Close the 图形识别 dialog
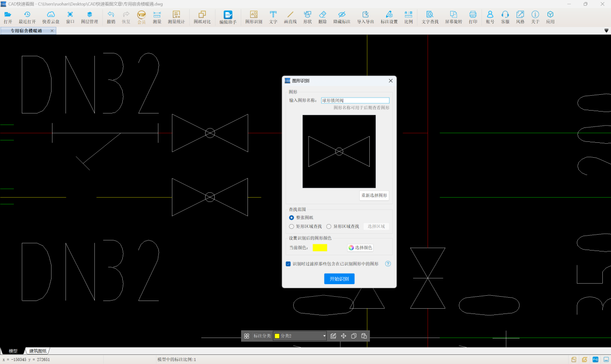Screen dimensions: 611x364 (390, 81)
